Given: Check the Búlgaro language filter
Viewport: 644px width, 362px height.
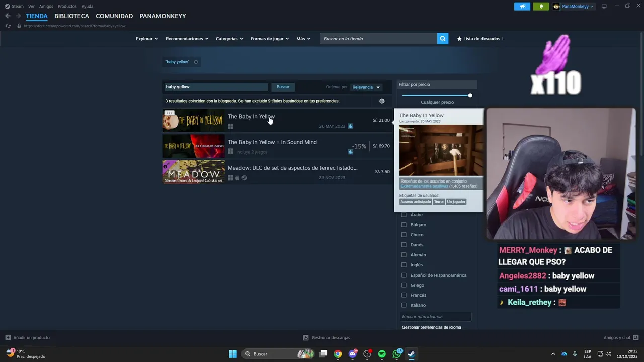Looking at the screenshot, I should tap(404, 225).
